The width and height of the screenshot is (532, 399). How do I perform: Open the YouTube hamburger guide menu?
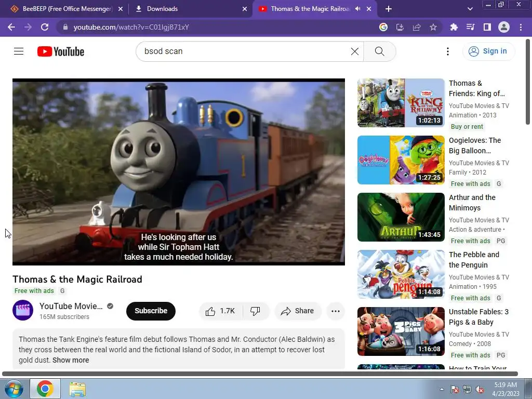(x=19, y=51)
